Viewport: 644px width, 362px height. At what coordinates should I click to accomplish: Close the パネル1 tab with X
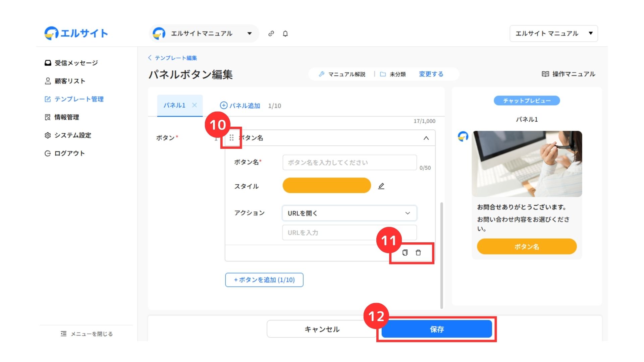(194, 105)
